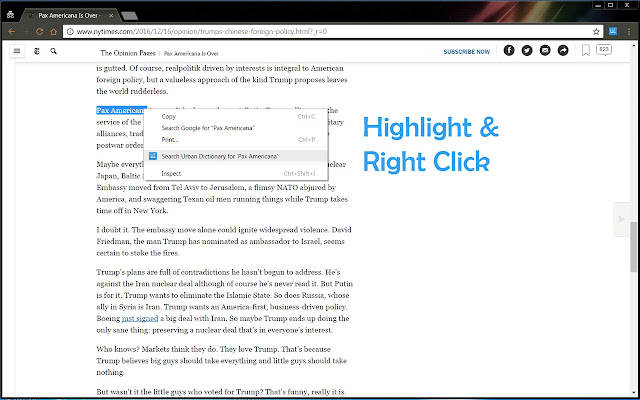Image resolution: width=640 pixels, height=400 pixels.
Task: Choose Print... in the context menu
Action: click(x=236, y=140)
